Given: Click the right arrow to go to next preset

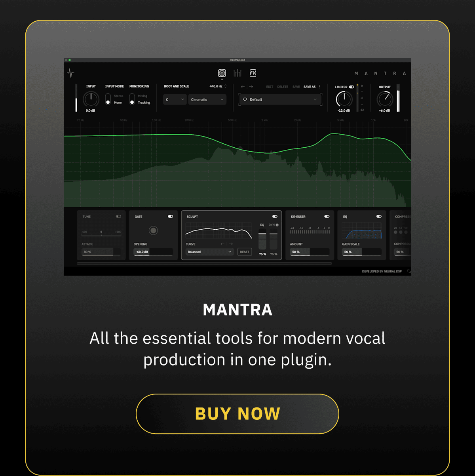Looking at the screenshot, I should 251,87.
